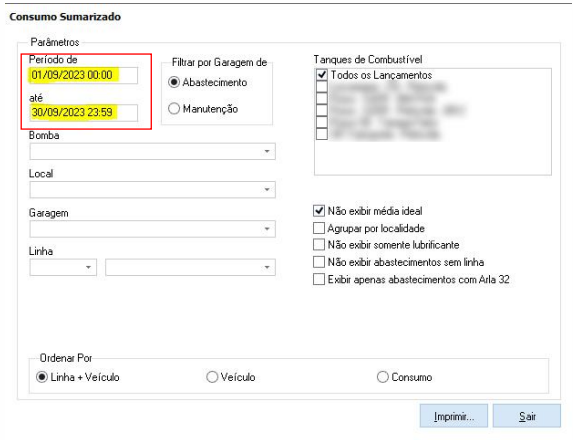Select 'Veículo' ordering radio button
The width and height of the screenshot is (573, 440).
point(212,377)
